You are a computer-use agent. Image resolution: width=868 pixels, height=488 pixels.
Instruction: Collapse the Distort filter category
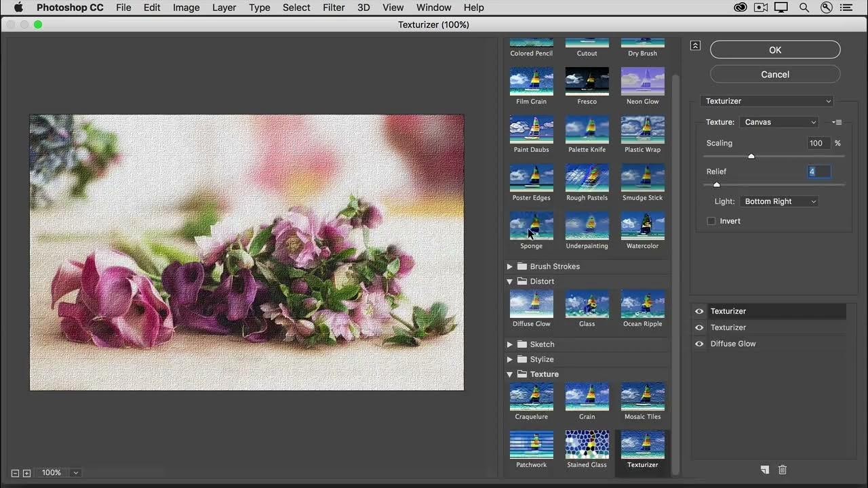coord(509,281)
